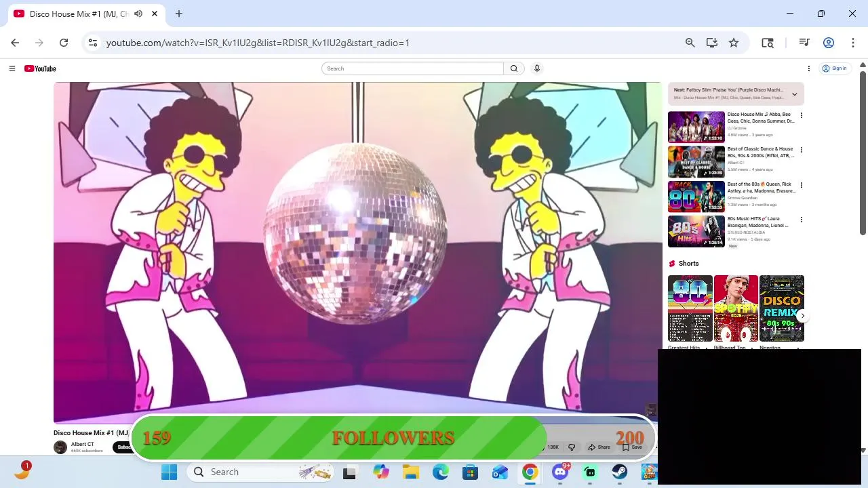Open the Windows Start menu

click(169, 472)
